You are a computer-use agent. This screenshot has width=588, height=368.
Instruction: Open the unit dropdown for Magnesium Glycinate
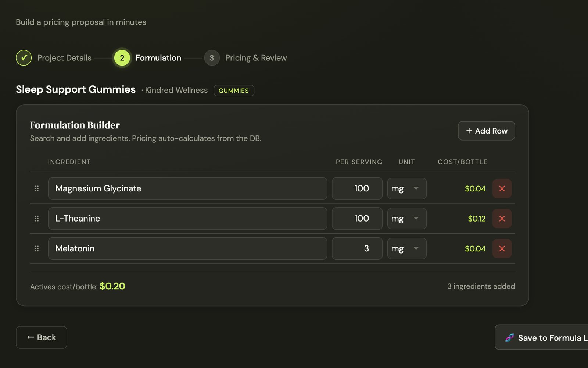click(x=407, y=188)
